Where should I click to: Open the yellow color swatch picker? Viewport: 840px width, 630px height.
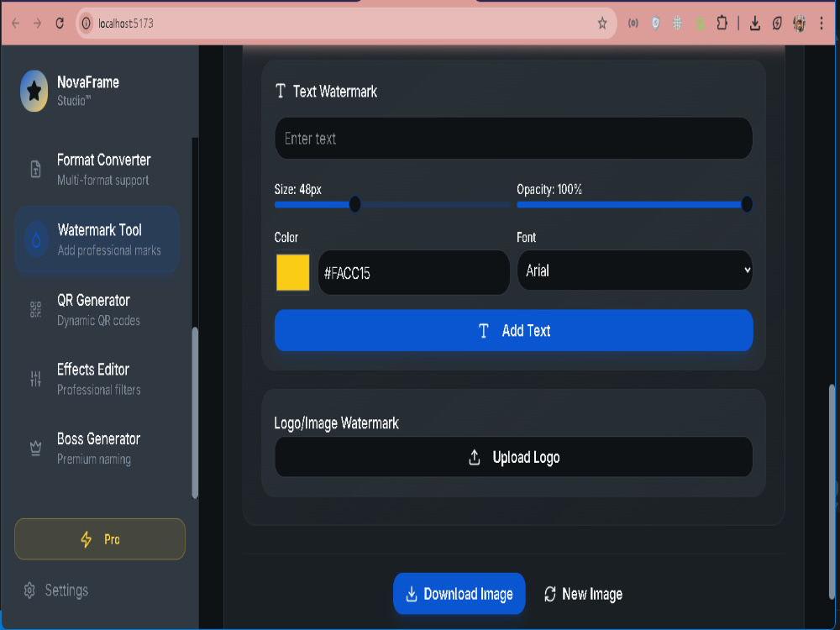coord(292,273)
